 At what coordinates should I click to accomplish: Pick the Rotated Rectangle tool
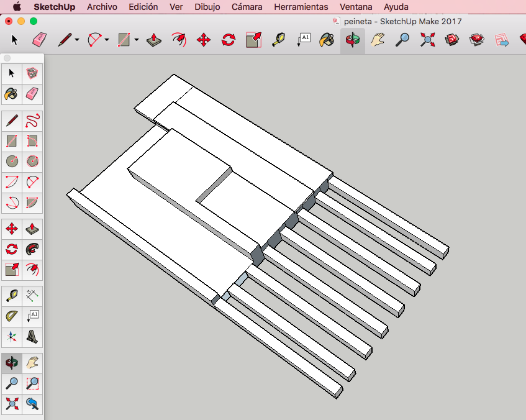click(32, 141)
